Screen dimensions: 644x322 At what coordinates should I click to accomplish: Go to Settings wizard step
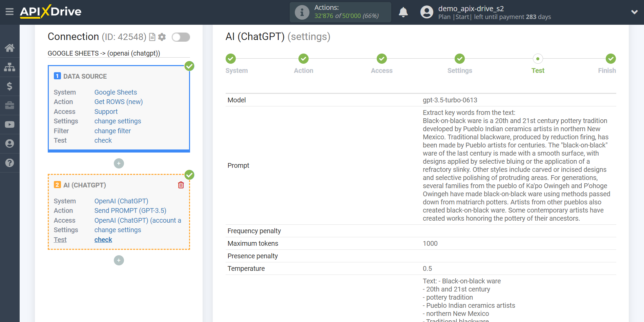coord(460,59)
